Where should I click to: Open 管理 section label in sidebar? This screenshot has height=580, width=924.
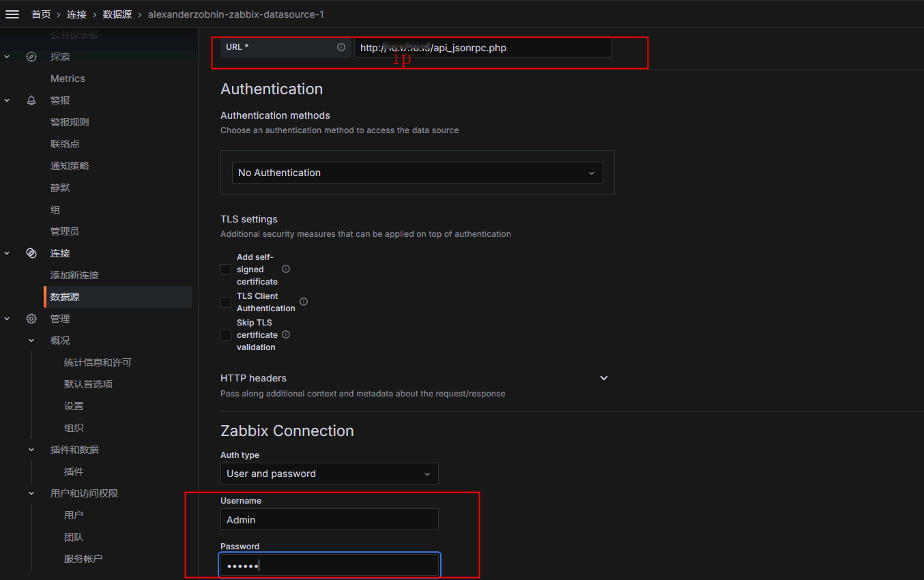click(x=60, y=319)
